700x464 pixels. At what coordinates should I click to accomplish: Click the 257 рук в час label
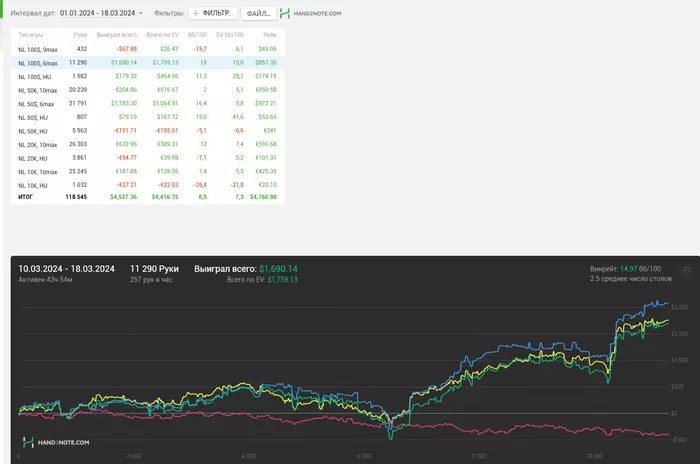point(151,280)
